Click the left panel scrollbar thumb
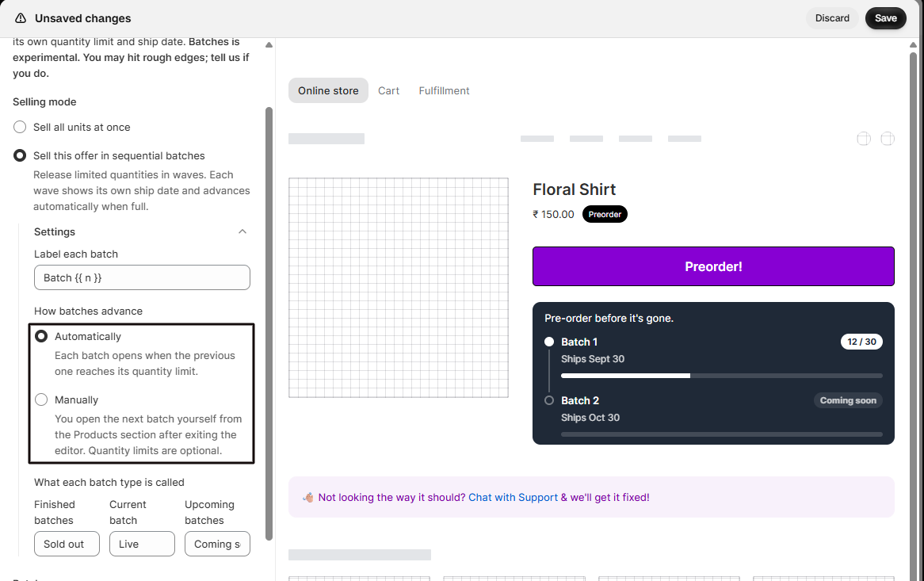Viewport: 924px width, 581px height. pos(269,323)
